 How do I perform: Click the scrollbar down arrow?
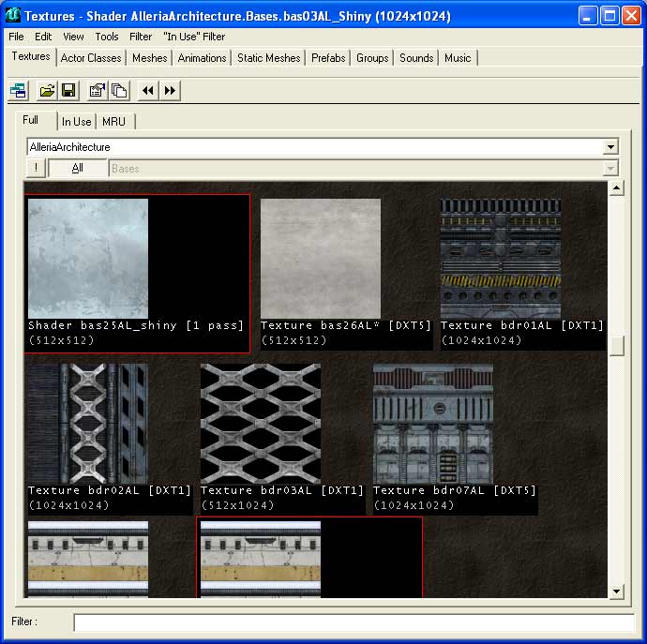pyautogui.click(x=616, y=592)
